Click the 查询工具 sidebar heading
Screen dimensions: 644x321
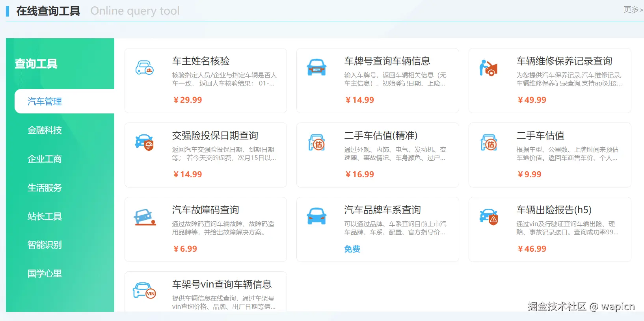(36, 64)
